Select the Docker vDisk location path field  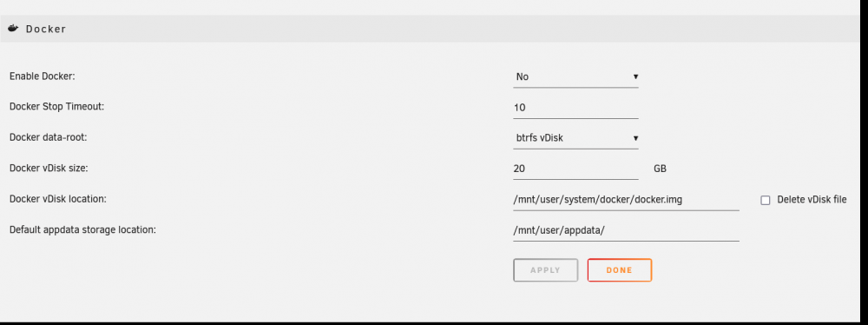(626, 200)
